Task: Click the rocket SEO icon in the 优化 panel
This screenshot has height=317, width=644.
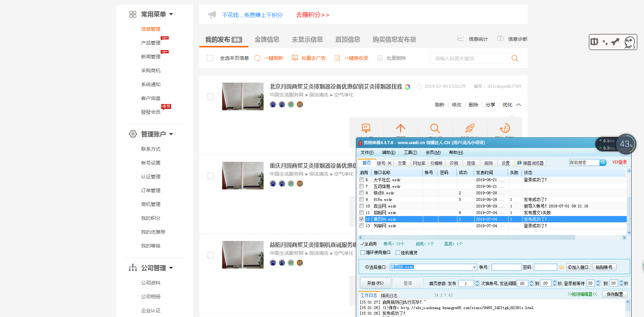Action: point(470,129)
